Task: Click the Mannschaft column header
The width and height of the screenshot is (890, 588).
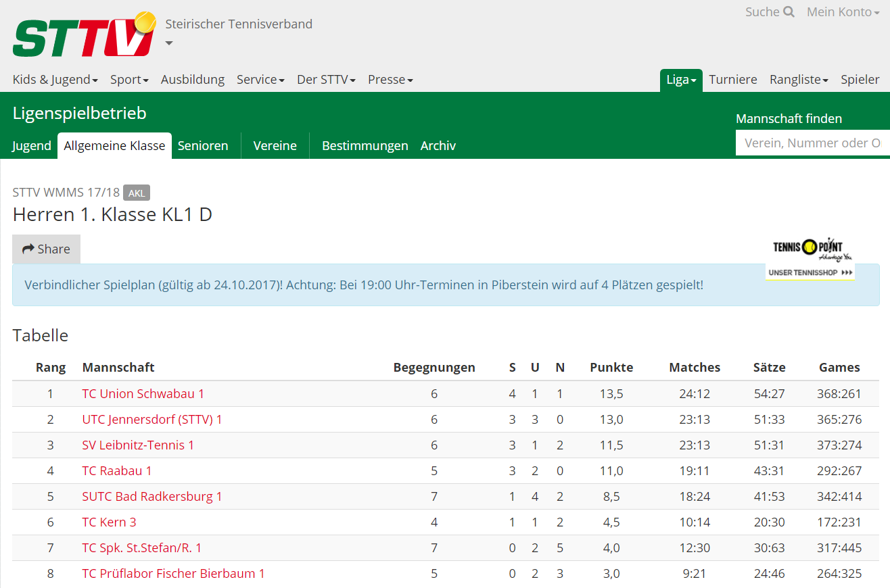Action: click(118, 368)
